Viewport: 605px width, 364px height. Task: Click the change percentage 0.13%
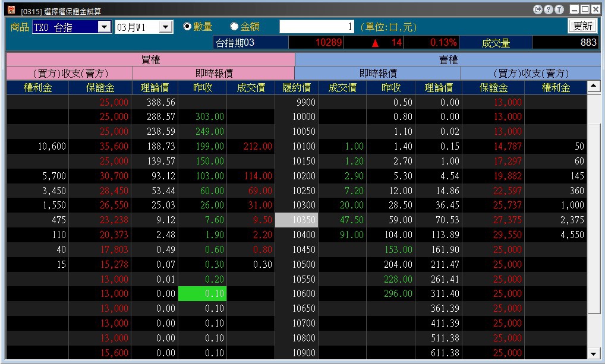tap(443, 42)
